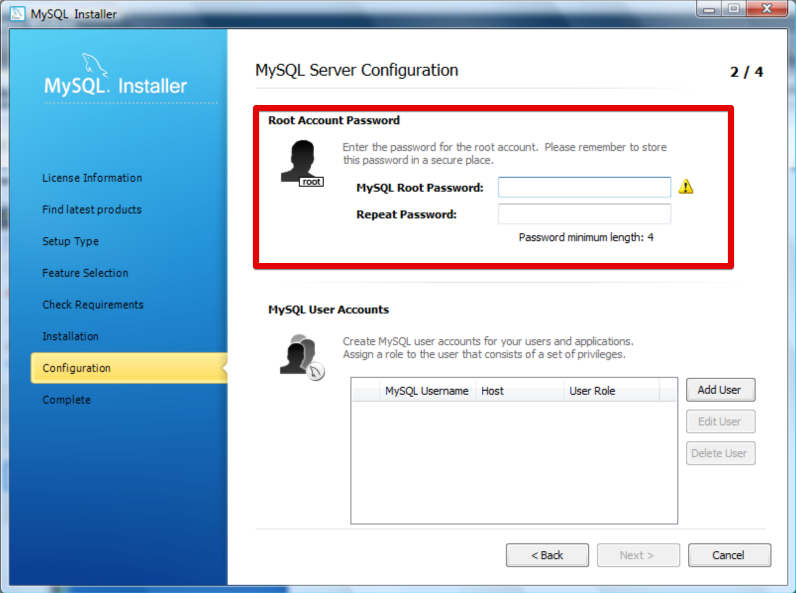Select the Installation step
The width and height of the screenshot is (796, 593).
point(71,337)
